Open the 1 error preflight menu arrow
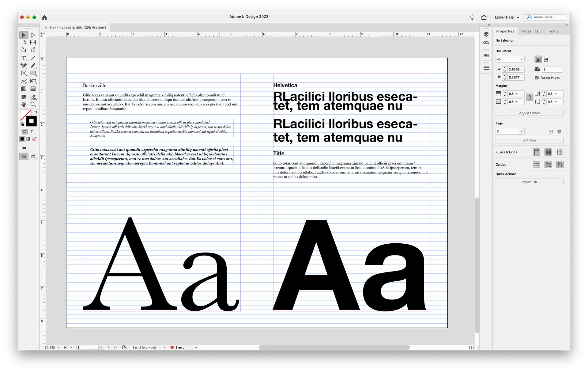This screenshot has width=588, height=373. pos(196,347)
